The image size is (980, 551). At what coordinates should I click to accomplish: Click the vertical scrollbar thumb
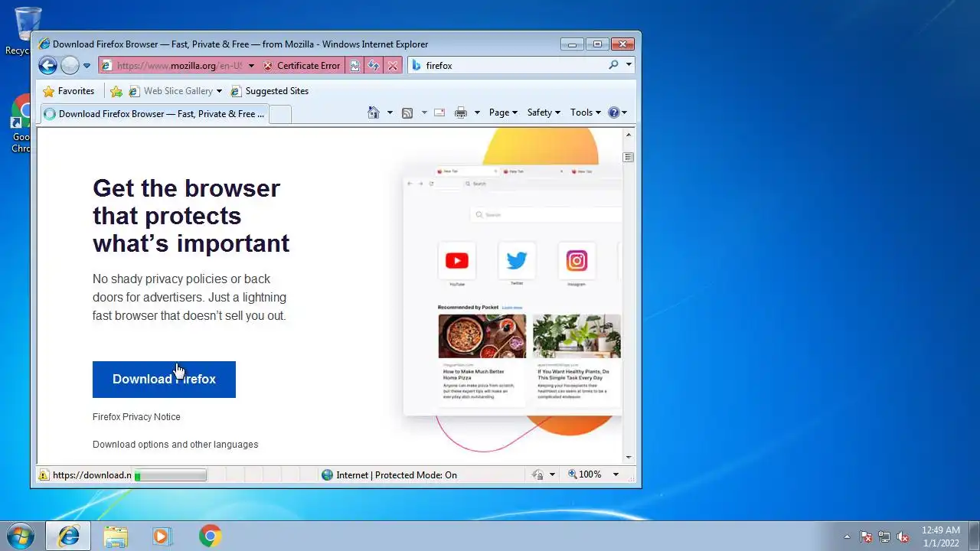[629, 158]
